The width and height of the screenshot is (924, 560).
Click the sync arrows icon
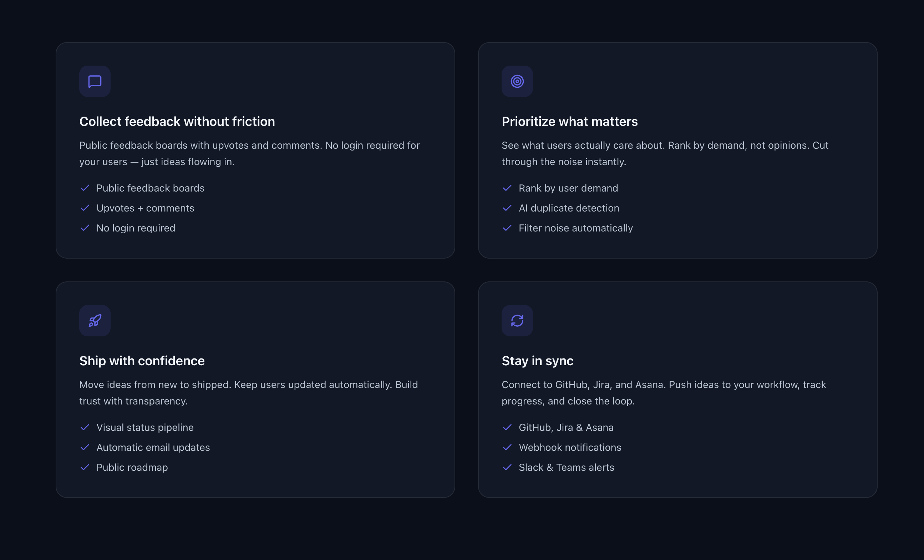(517, 320)
